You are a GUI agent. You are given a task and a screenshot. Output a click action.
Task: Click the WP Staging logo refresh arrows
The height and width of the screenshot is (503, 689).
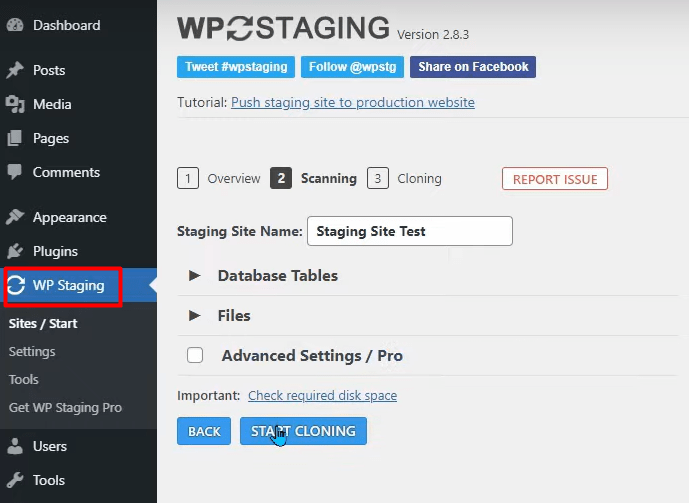240,28
